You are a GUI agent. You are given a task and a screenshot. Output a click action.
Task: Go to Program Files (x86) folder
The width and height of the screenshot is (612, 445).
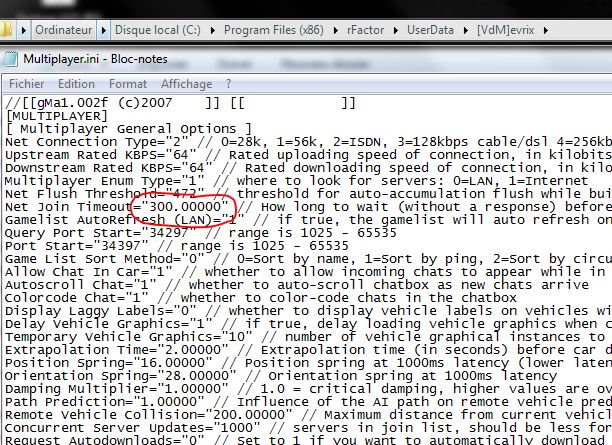pyautogui.click(x=274, y=30)
